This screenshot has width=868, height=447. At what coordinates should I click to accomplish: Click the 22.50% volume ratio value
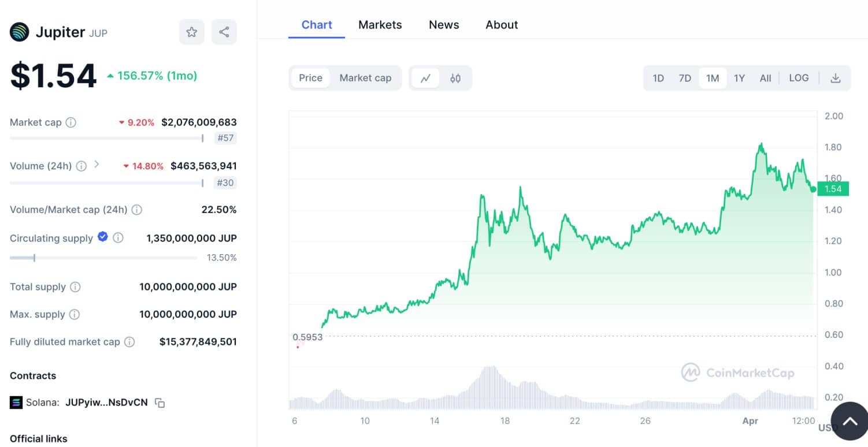click(x=219, y=210)
